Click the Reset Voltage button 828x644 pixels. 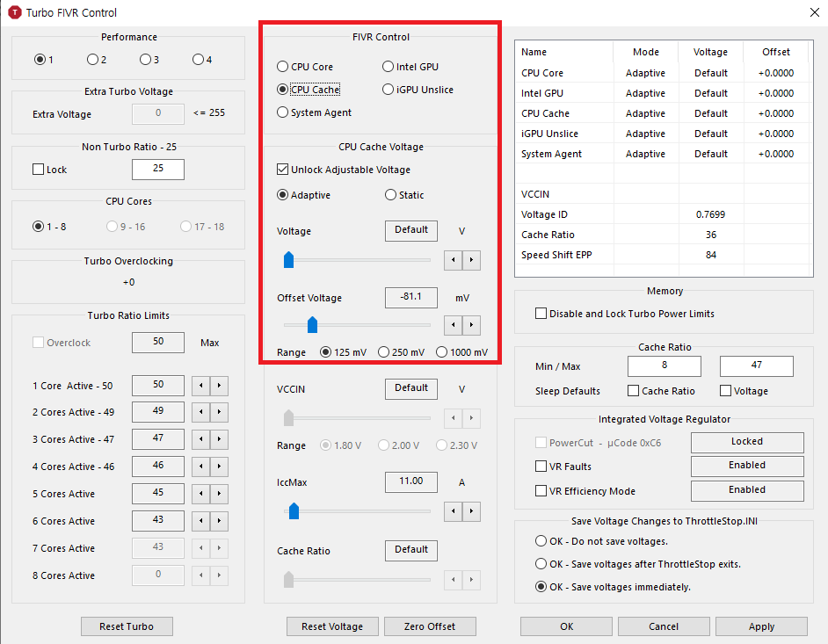pyautogui.click(x=332, y=626)
